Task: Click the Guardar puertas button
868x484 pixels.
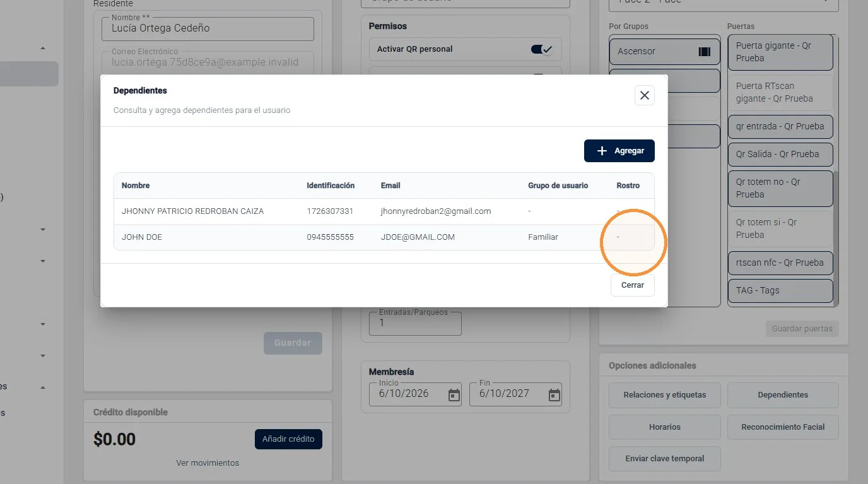Action: [x=802, y=328]
